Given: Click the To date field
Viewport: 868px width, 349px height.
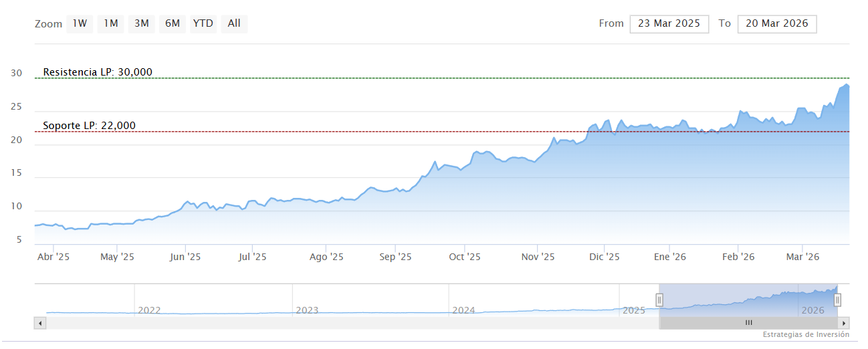Looking at the screenshot, I should pos(776,24).
